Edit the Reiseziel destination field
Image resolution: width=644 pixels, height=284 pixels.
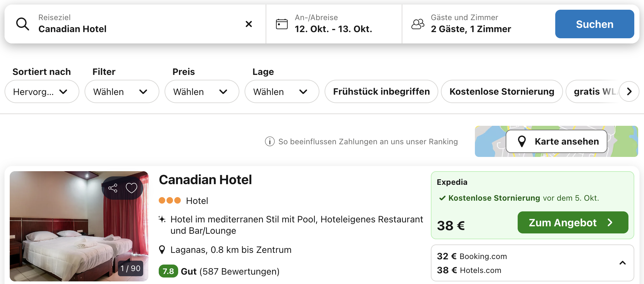(x=135, y=24)
